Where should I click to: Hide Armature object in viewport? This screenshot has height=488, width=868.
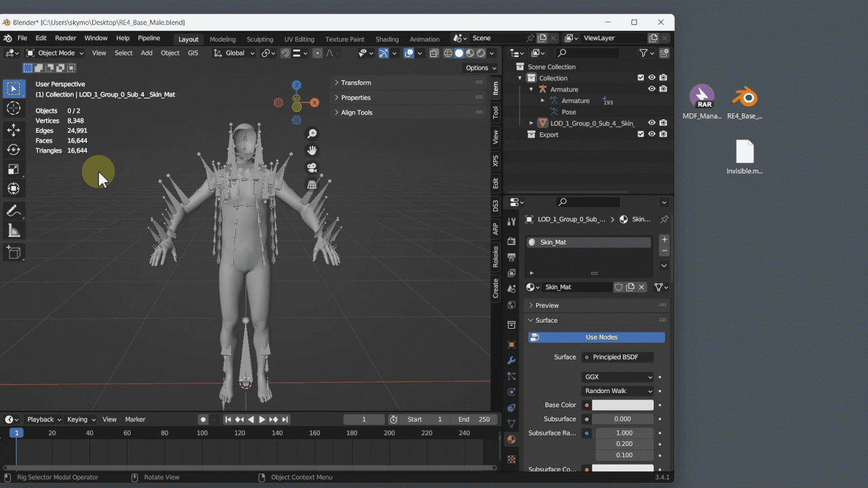click(652, 89)
